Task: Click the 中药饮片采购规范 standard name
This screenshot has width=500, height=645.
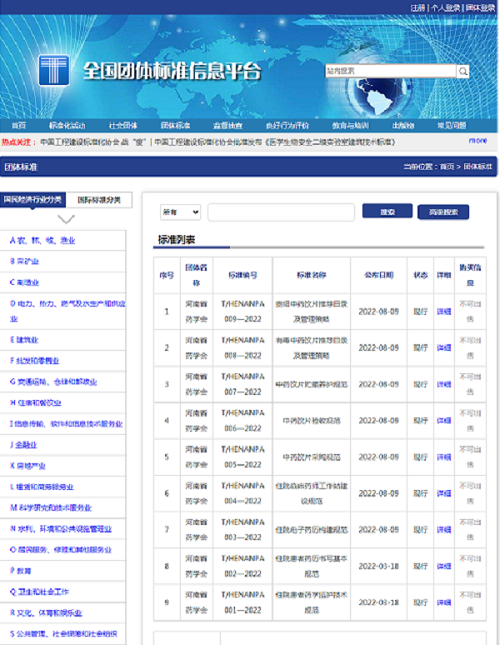Action: [x=311, y=457]
